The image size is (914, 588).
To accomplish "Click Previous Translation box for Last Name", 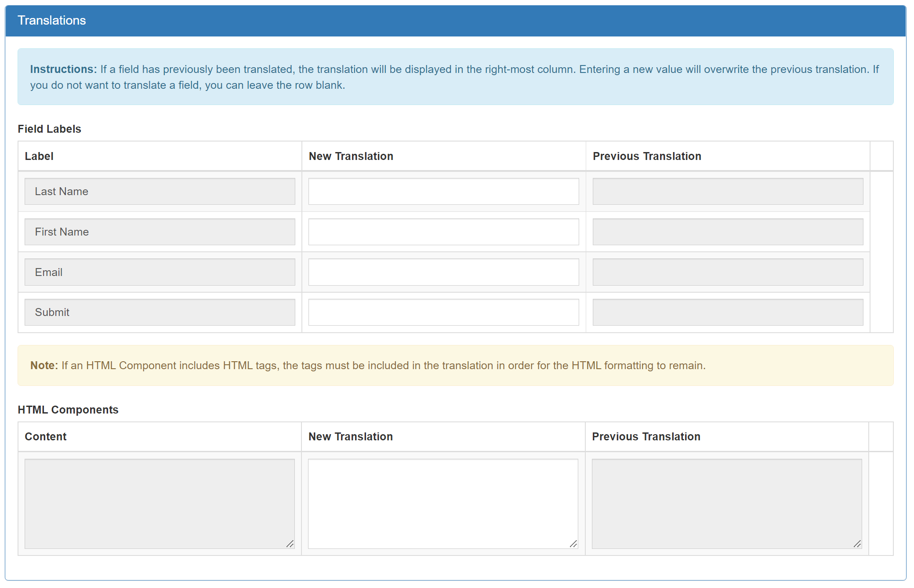I will 727,191.
